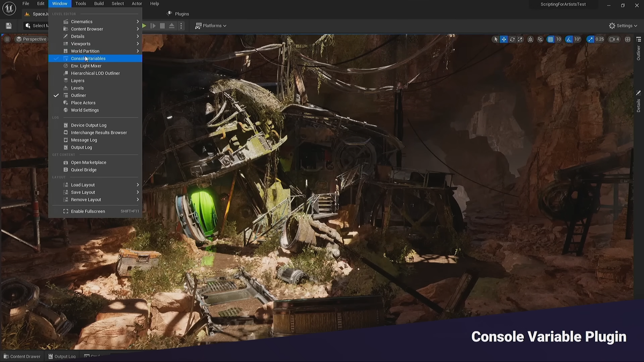Open the viewport layout grid icon
644x362 pixels.
pyautogui.click(x=628, y=39)
